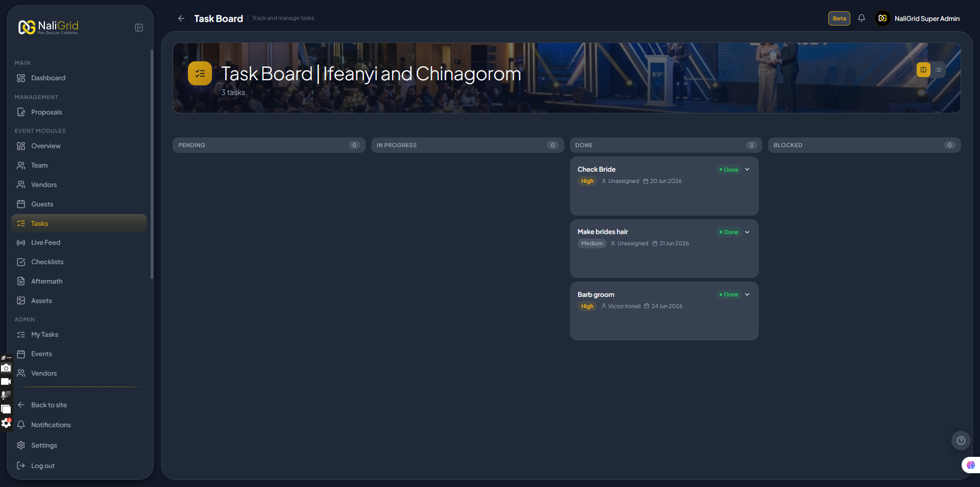This screenshot has height=487, width=980.
Task: Collapse the sidebar panel icon
Action: pos(139,28)
